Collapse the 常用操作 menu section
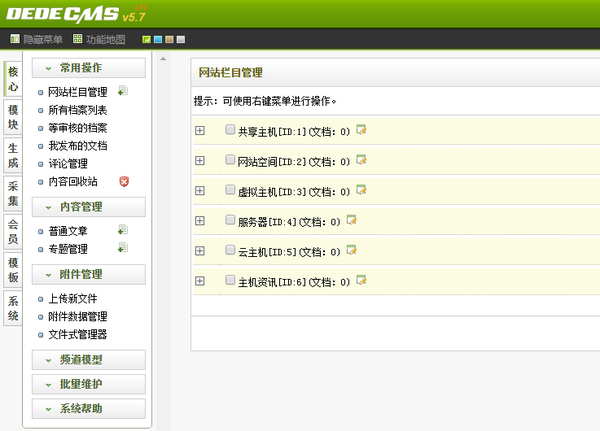This screenshot has height=431, width=600. [89, 68]
